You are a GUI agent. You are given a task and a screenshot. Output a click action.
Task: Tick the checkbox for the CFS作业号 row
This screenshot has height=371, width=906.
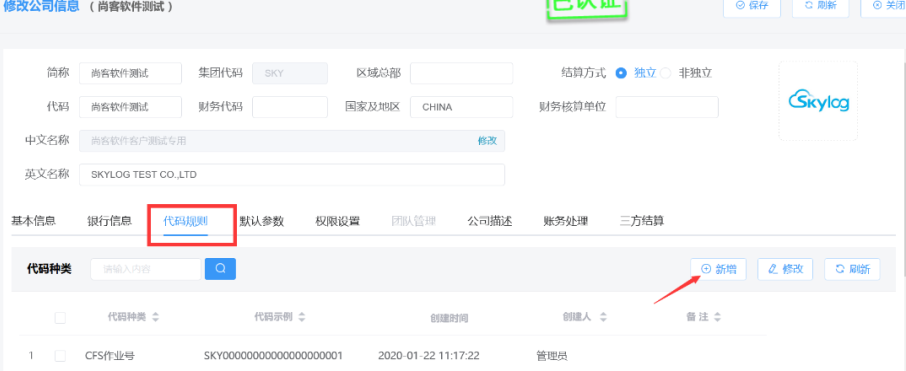(x=60, y=355)
